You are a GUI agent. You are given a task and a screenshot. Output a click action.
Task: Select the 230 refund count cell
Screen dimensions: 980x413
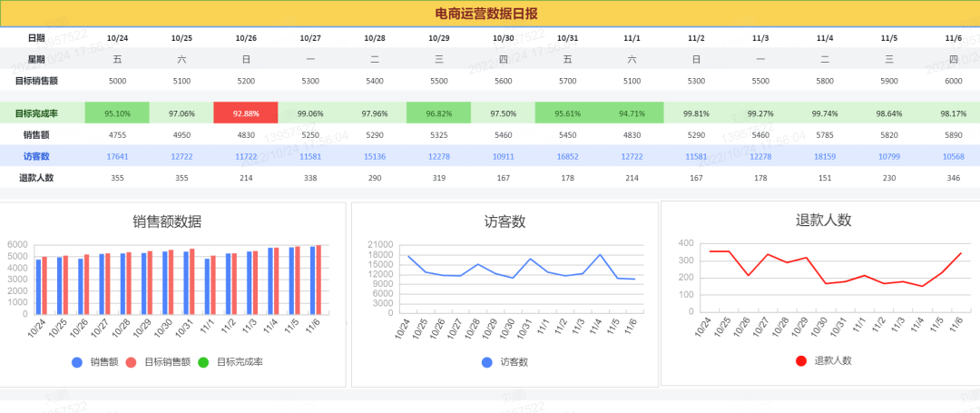[889, 177]
